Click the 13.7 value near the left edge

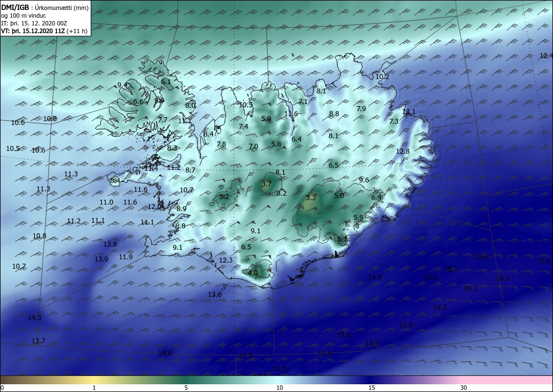tap(38, 341)
